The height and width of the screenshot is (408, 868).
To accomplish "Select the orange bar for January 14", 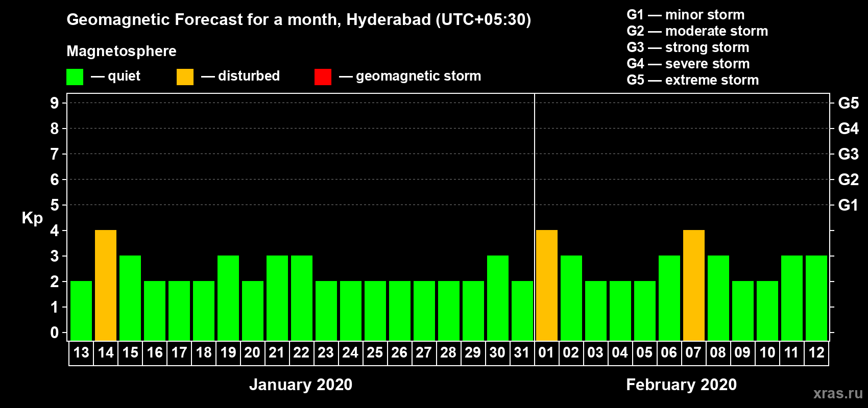I will coord(106,286).
